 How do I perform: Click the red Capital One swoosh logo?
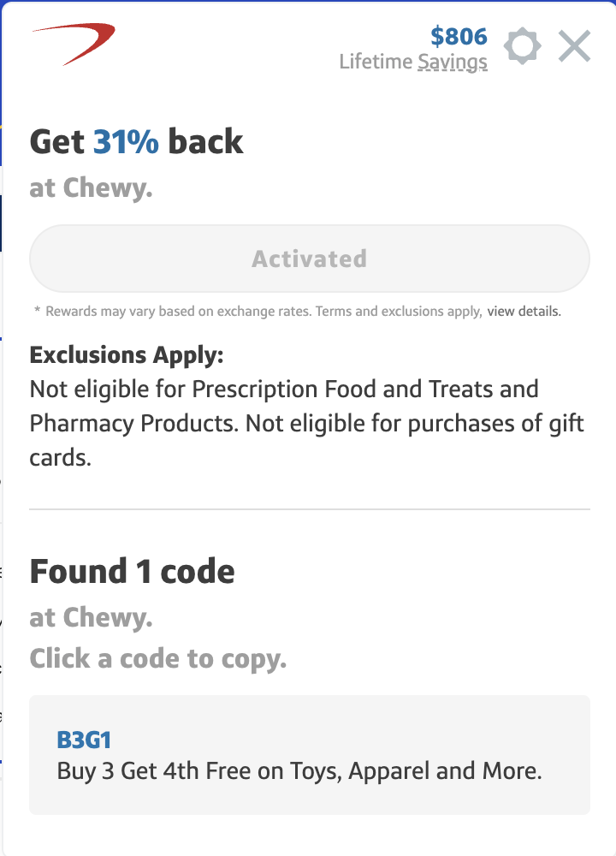click(x=74, y=43)
